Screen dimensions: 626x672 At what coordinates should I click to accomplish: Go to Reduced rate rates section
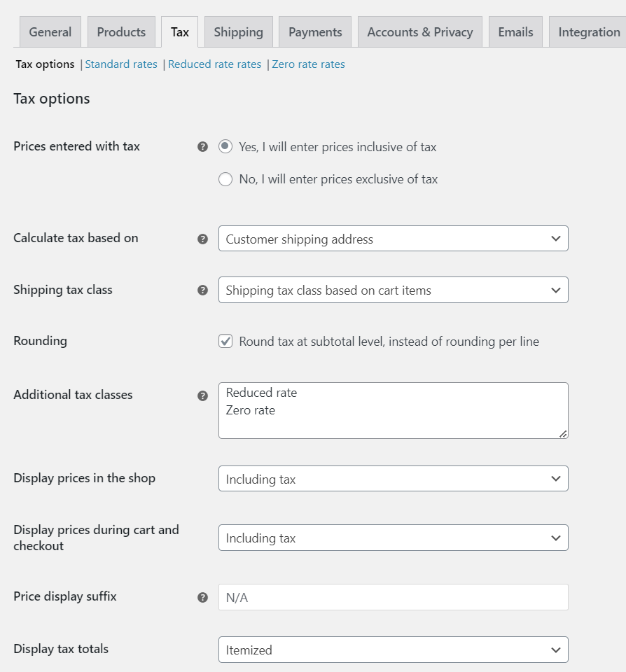(x=214, y=64)
